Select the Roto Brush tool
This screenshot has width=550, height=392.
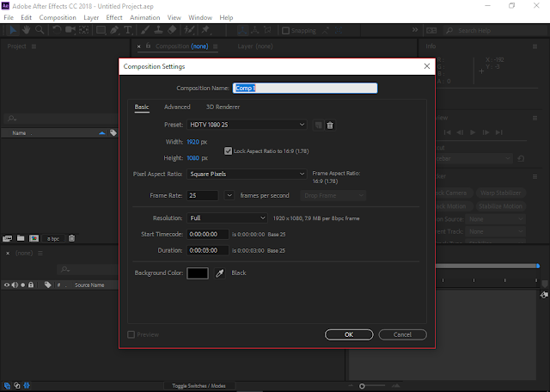coord(189,30)
